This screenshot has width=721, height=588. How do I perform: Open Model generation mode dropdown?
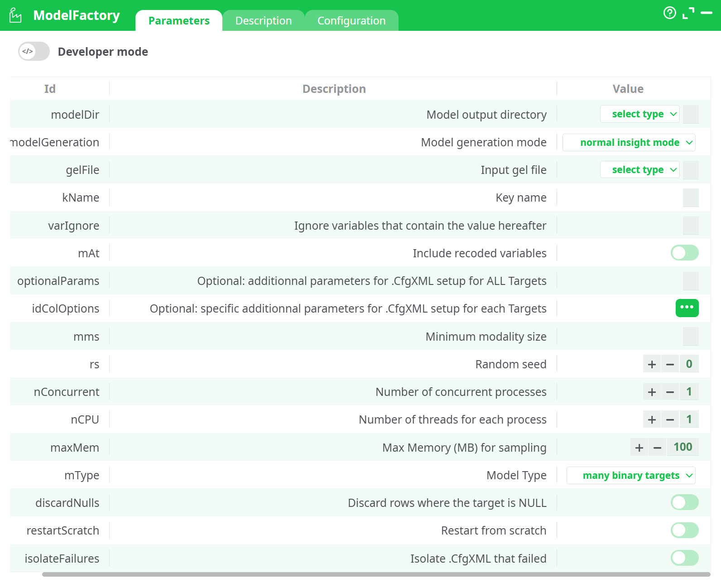pyautogui.click(x=629, y=142)
